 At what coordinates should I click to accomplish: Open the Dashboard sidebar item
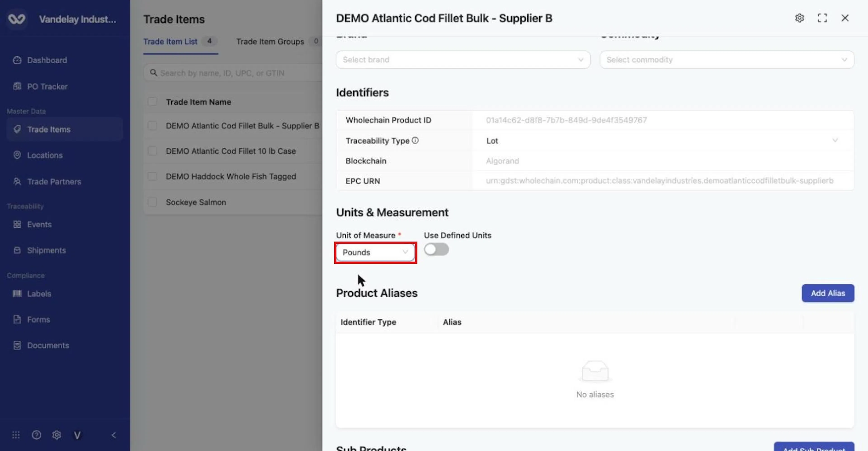click(x=47, y=60)
